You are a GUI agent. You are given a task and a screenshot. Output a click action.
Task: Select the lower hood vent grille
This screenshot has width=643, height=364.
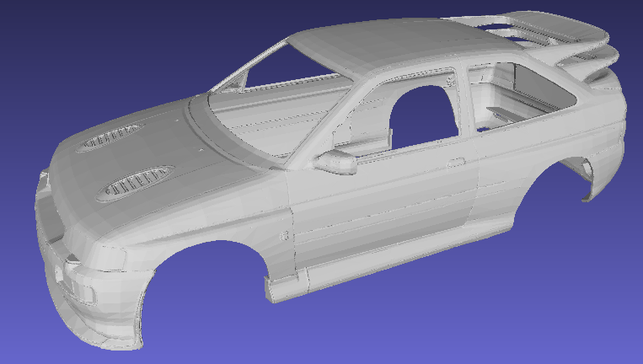click(x=135, y=183)
